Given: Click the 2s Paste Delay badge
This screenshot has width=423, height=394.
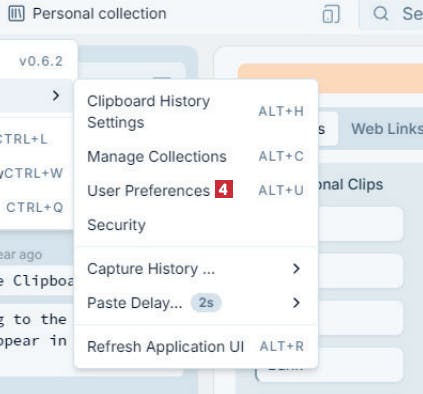Looking at the screenshot, I should point(206,303).
